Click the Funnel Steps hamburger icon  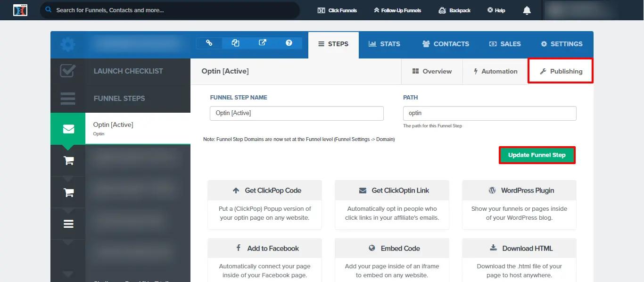click(x=68, y=99)
